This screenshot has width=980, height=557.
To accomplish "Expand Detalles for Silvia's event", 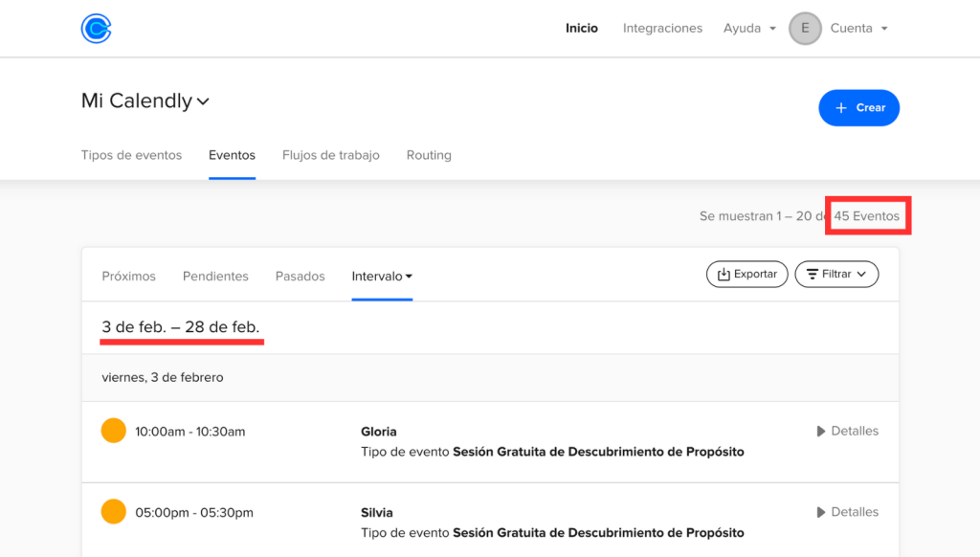I will click(x=847, y=512).
